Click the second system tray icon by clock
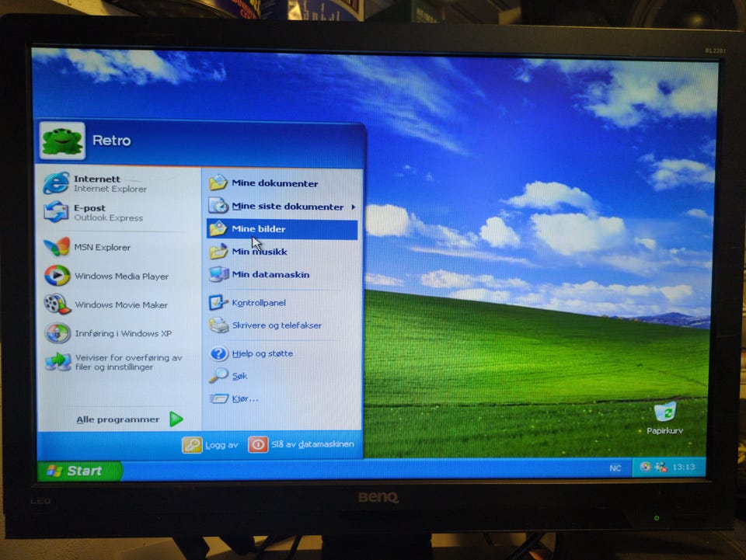Viewport: 746px width, 560px height. click(661, 468)
